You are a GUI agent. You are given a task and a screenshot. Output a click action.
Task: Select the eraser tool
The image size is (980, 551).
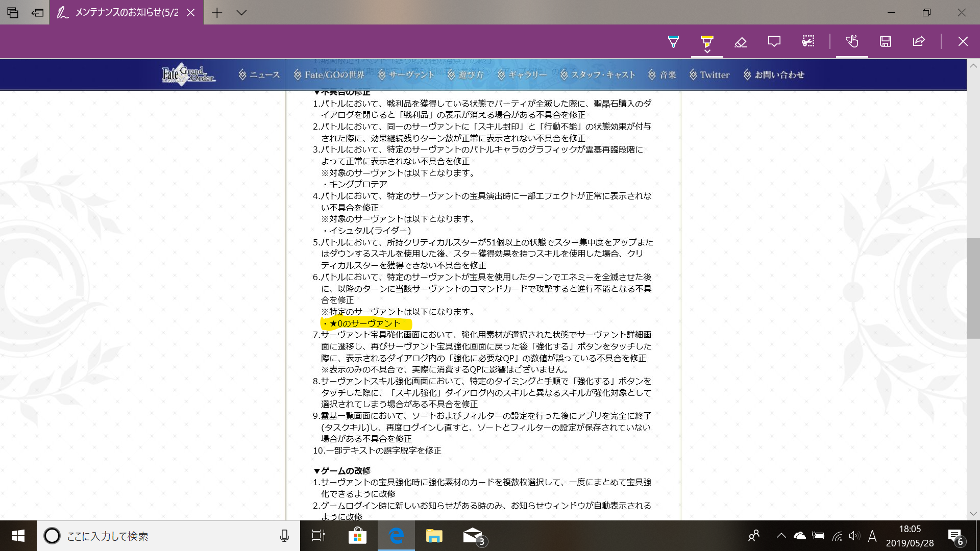coord(741,41)
